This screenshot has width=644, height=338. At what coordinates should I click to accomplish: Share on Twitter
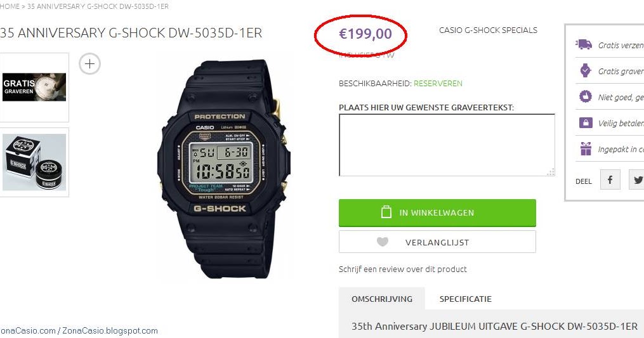[x=638, y=179]
